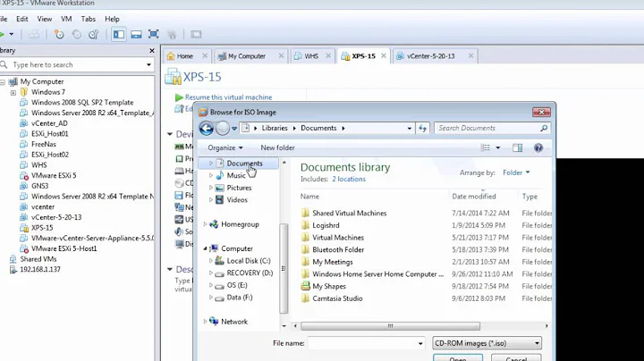This screenshot has width=644, height=361.
Task: Open the dialog help icon
Action: click(538, 147)
